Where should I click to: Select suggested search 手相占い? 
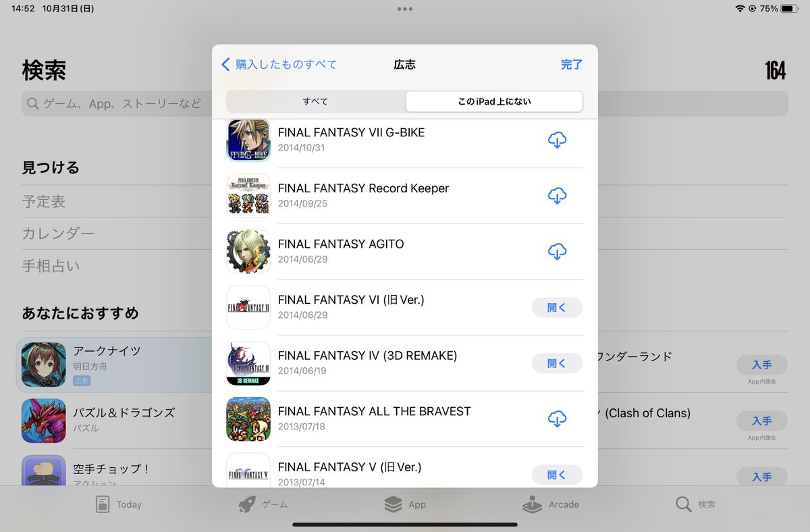pyautogui.click(x=51, y=266)
